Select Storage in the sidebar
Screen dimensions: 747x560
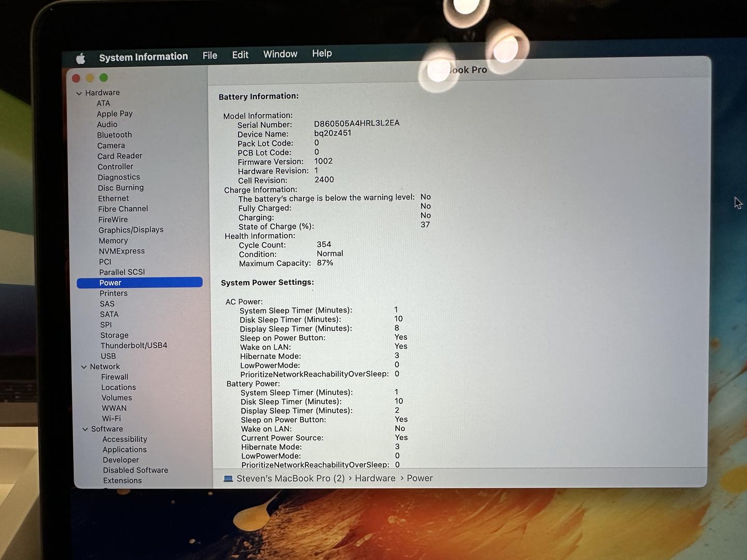pyautogui.click(x=114, y=335)
